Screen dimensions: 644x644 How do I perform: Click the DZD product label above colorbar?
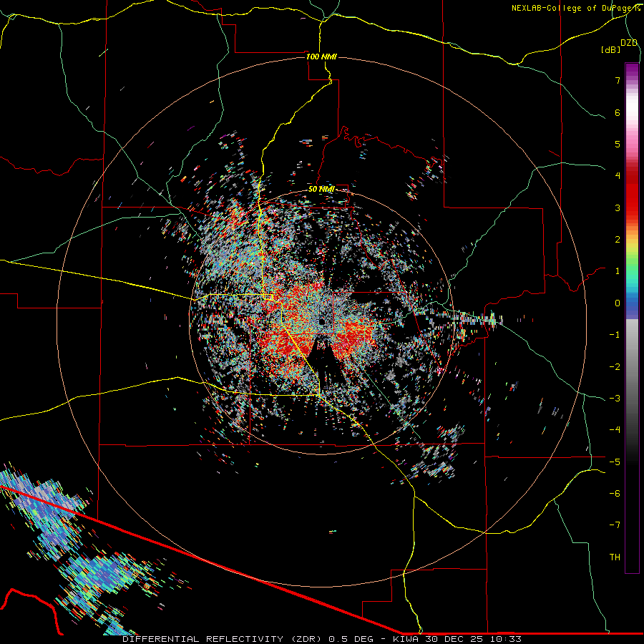coord(629,43)
